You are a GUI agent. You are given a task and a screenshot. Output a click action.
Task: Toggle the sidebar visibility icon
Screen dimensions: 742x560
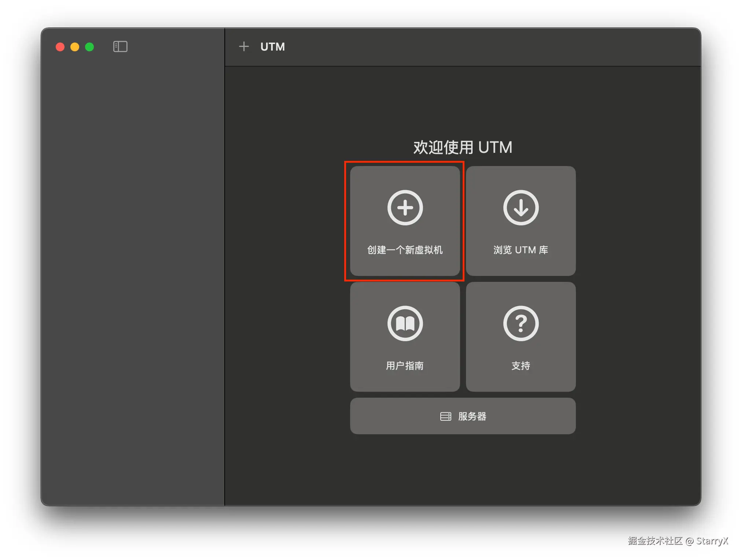[x=120, y=47]
